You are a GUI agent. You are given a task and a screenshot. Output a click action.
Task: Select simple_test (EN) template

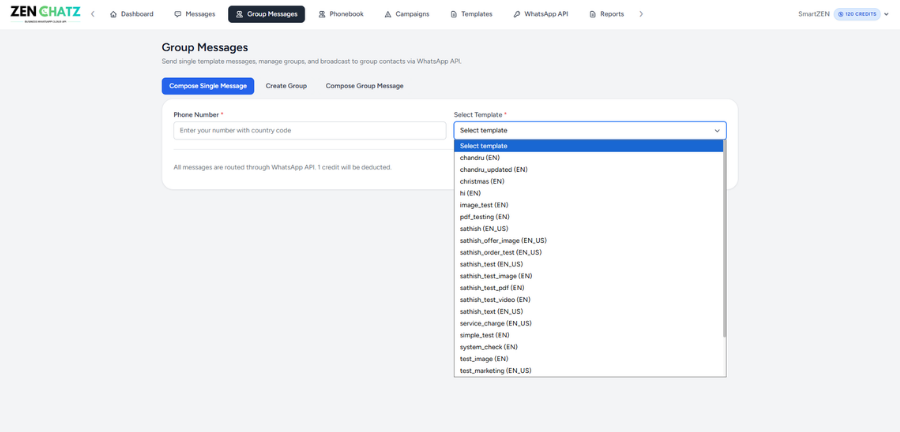[588, 335]
